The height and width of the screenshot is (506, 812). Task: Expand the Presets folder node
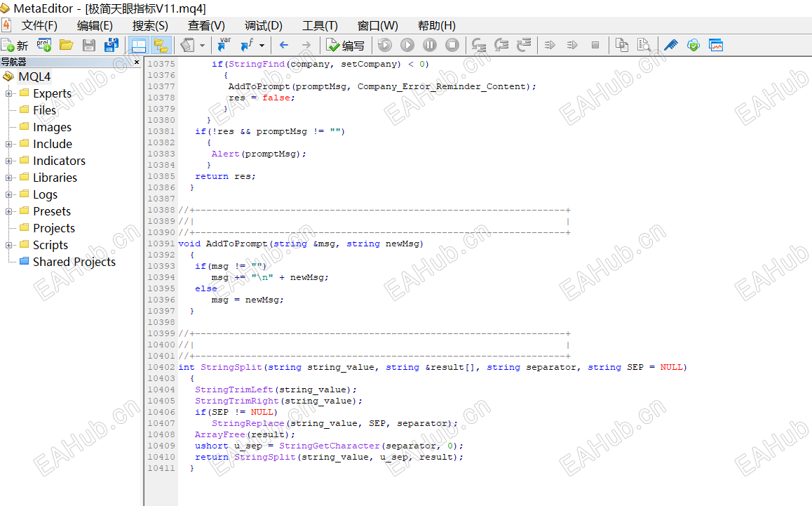pos(8,211)
